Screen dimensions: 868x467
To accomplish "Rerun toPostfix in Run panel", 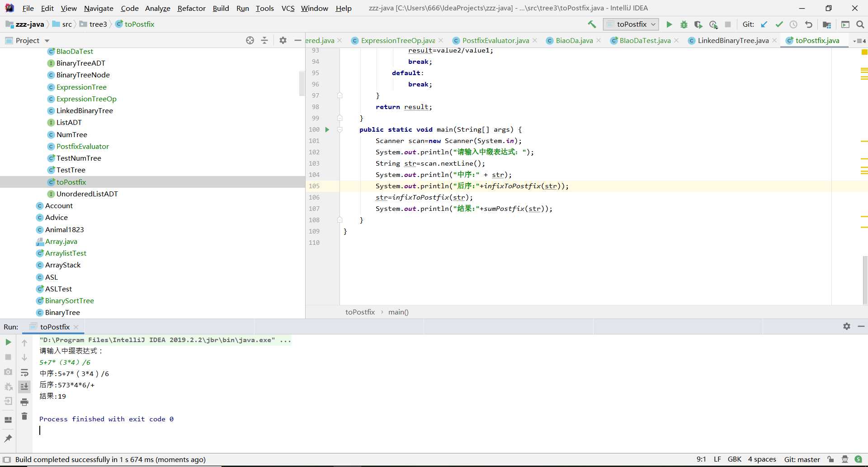I will (x=8, y=342).
